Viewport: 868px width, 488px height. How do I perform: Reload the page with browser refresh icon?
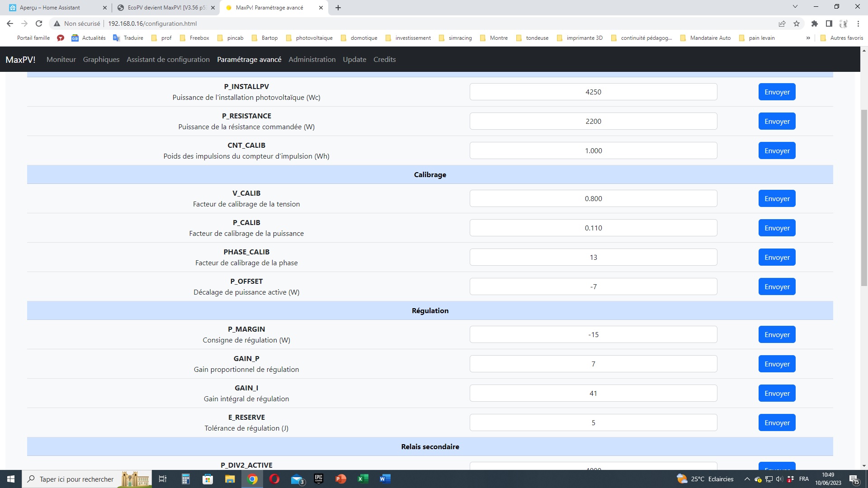pos(39,23)
